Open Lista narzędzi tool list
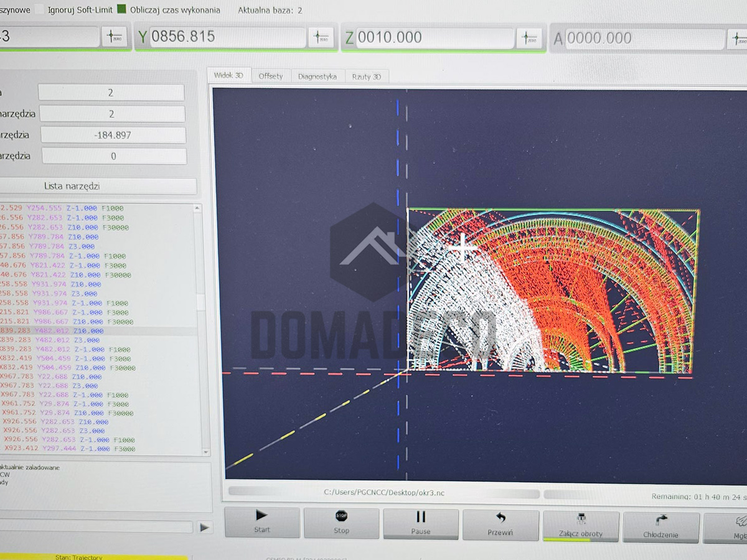Image resolution: width=747 pixels, height=560 pixels. [x=99, y=186]
